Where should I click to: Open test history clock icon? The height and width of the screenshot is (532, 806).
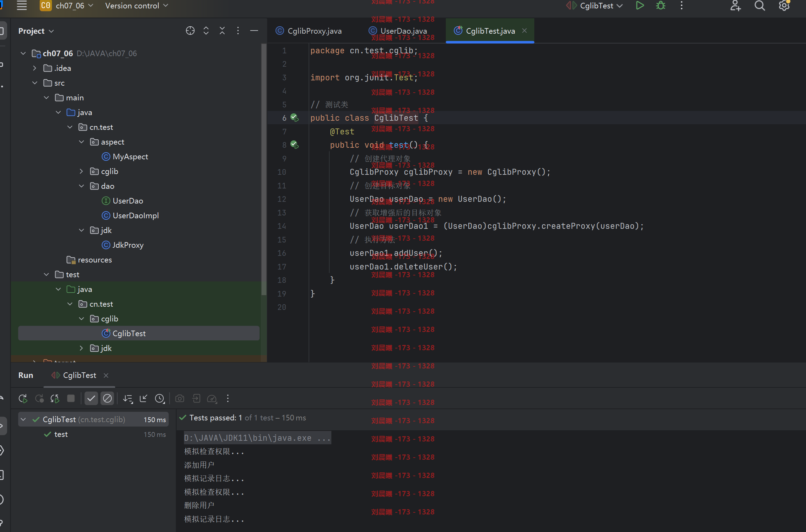click(x=160, y=398)
